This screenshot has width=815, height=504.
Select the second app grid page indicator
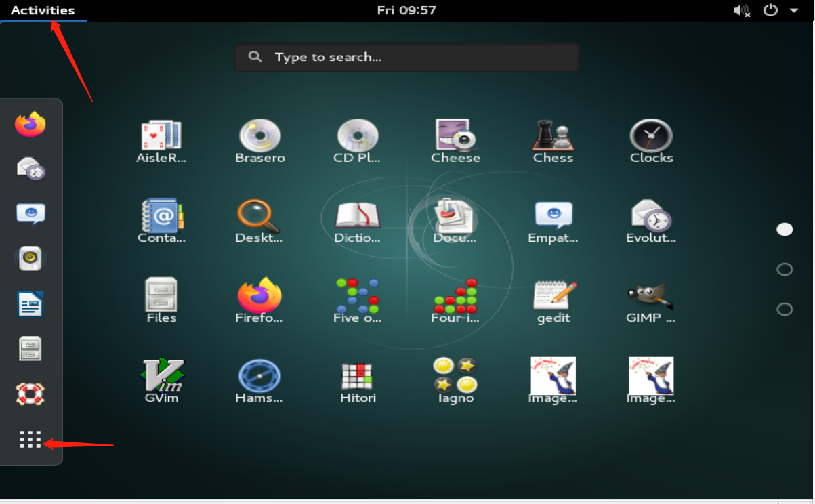click(x=784, y=269)
